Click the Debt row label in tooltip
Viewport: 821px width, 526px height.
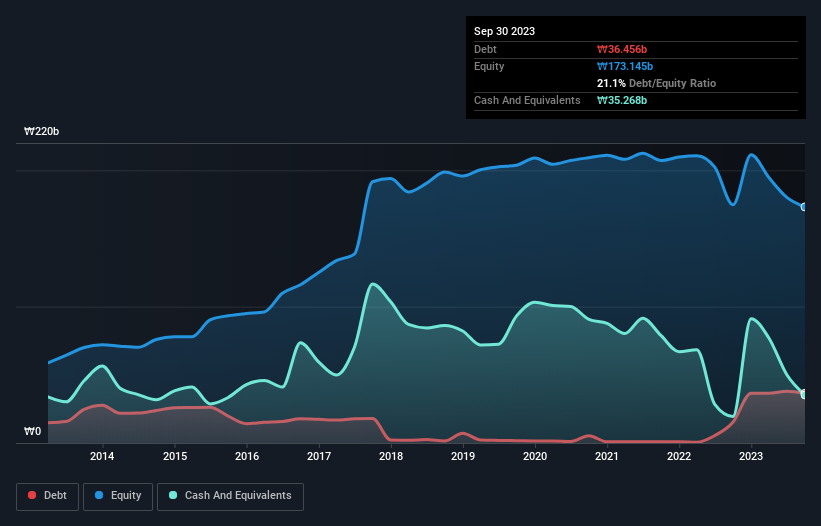point(485,49)
